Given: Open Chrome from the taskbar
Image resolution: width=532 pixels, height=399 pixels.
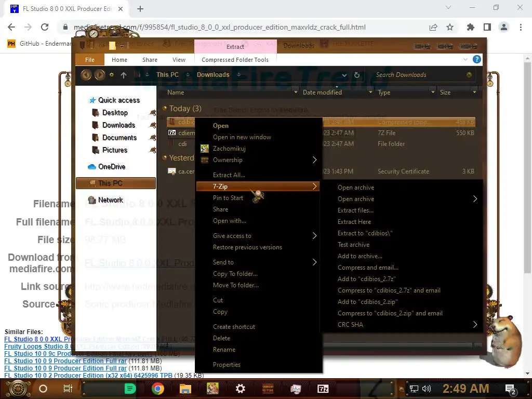Looking at the screenshot, I should click(158, 389).
